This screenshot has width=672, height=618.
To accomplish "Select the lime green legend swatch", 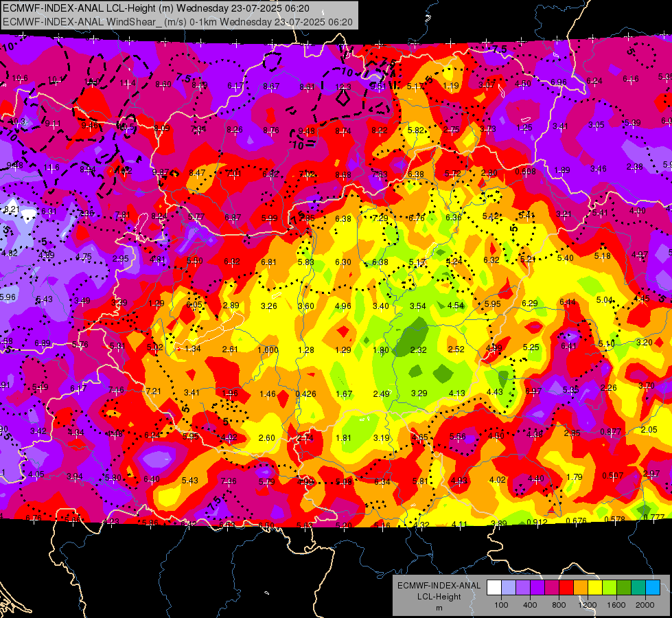I will coord(610,588).
